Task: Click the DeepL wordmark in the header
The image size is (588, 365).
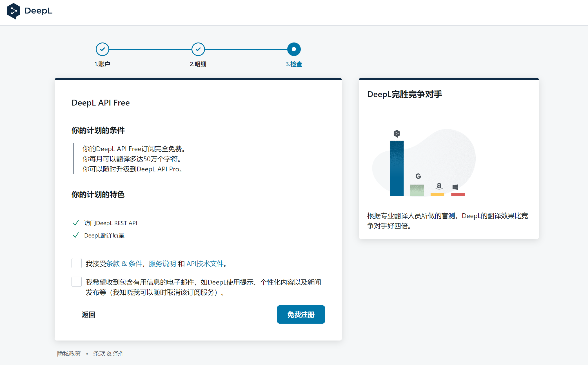Action: 38,11
